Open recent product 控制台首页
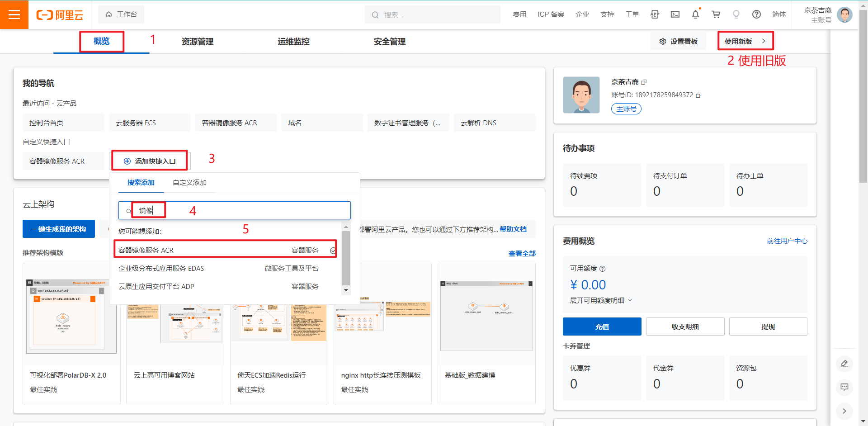The width and height of the screenshot is (868, 426). (x=63, y=123)
